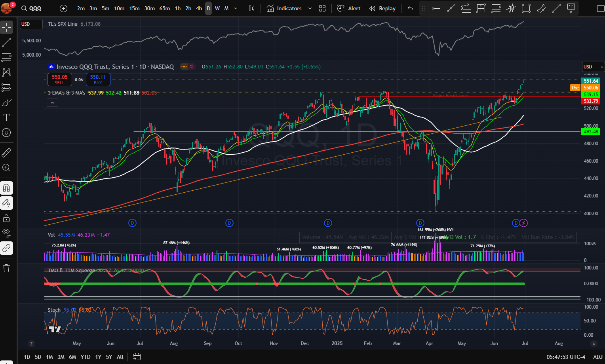The width and height of the screenshot is (605, 364).
Task: Select the Fib retracement favorite tool
Action: [x=496, y=8]
